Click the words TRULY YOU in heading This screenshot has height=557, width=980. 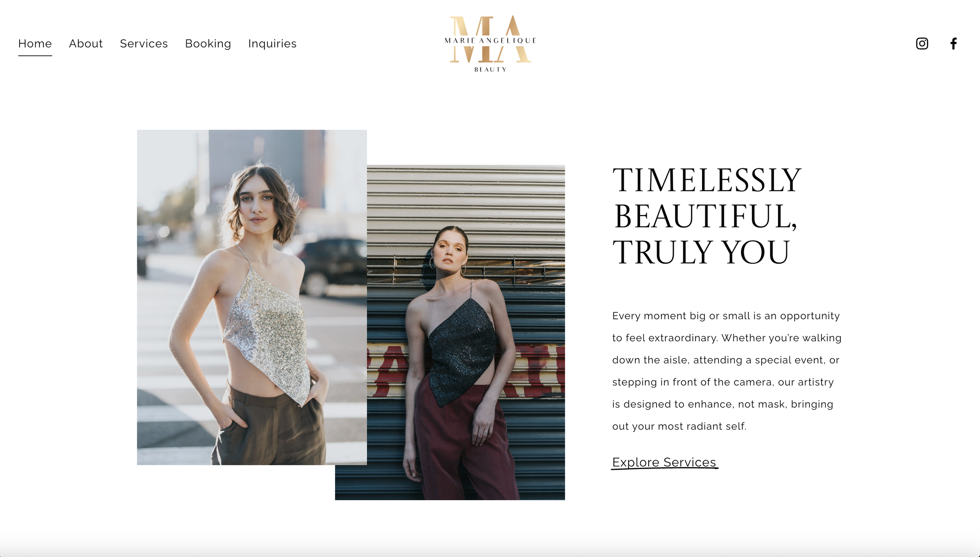click(x=701, y=252)
